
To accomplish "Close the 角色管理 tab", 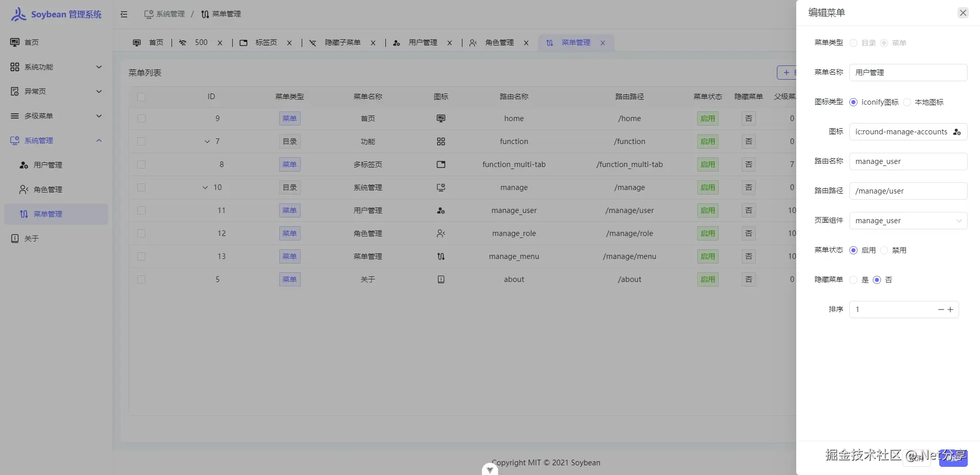I will coord(526,43).
